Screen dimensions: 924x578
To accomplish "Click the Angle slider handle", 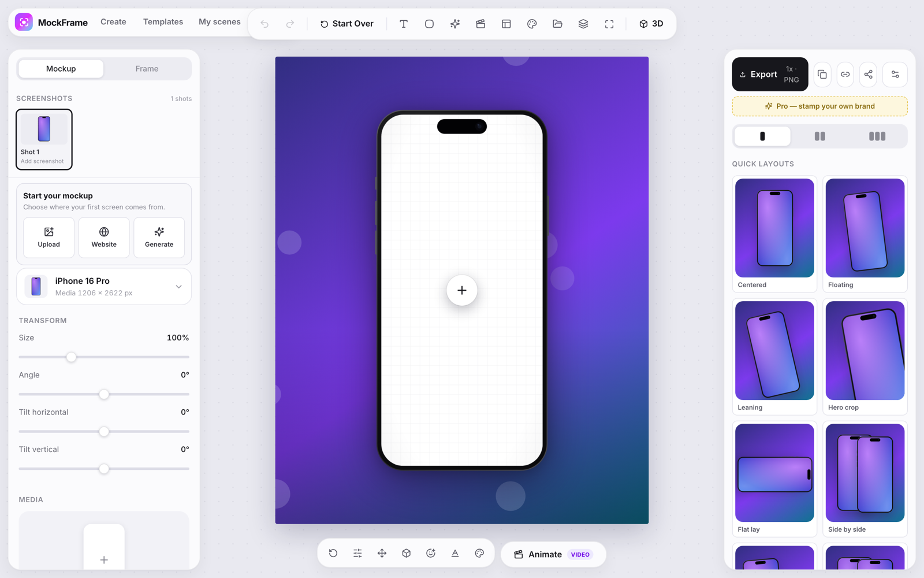I will (104, 394).
